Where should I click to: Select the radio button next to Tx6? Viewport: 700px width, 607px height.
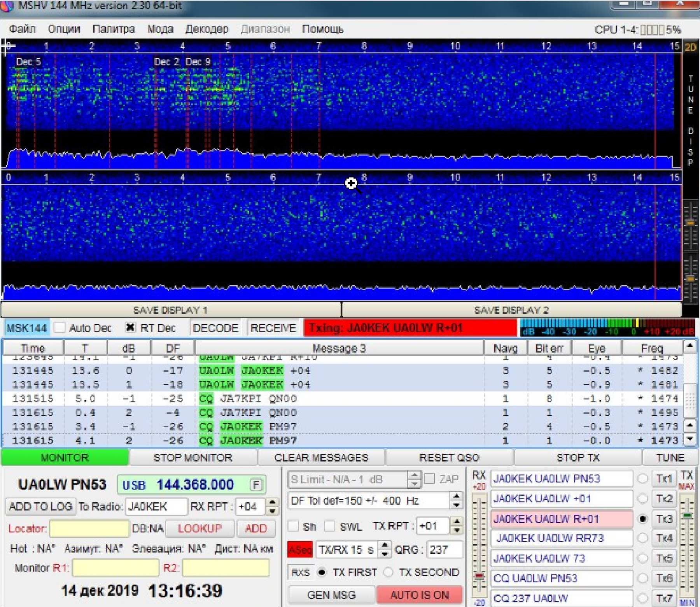point(643,578)
